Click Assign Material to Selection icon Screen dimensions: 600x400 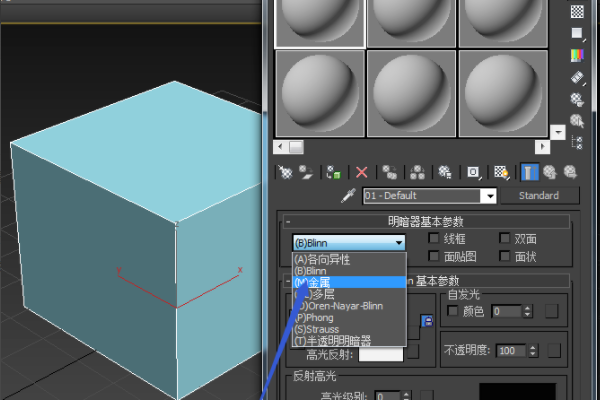point(333,172)
